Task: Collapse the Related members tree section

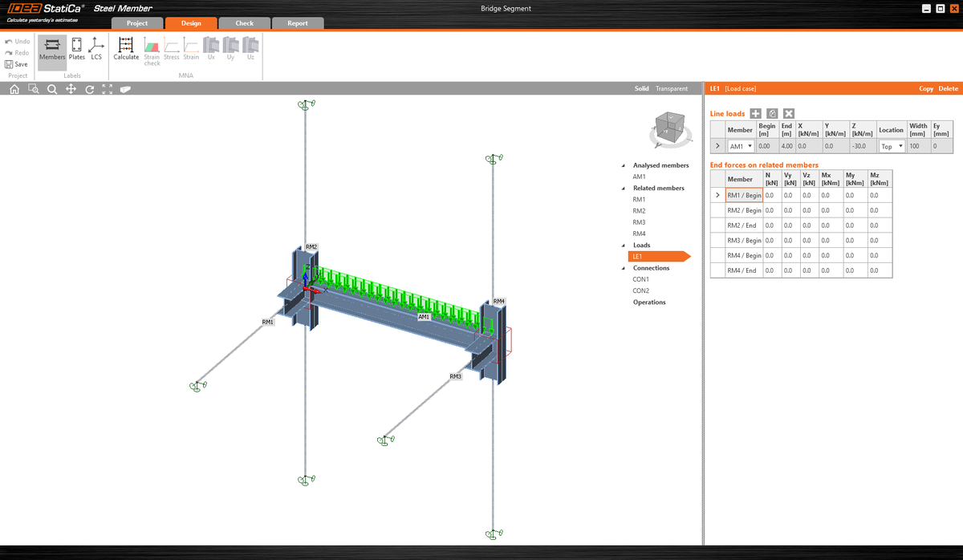Action: tap(622, 188)
